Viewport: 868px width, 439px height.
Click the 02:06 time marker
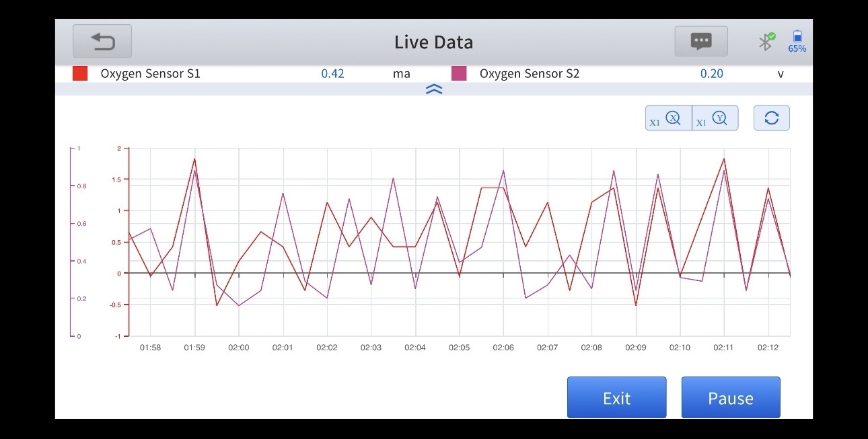(503, 348)
